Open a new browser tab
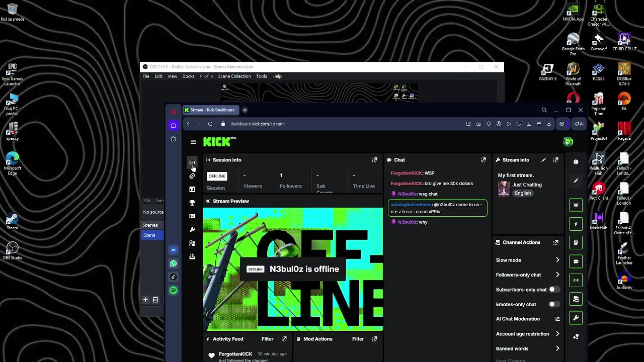Viewport: 644px width, 362px height. pos(245,110)
